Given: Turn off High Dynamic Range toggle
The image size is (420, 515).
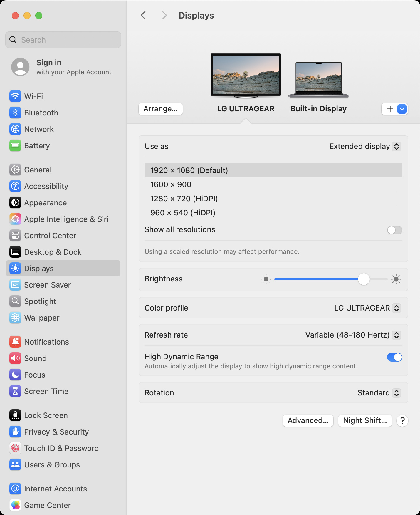Looking at the screenshot, I should (394, 357).
